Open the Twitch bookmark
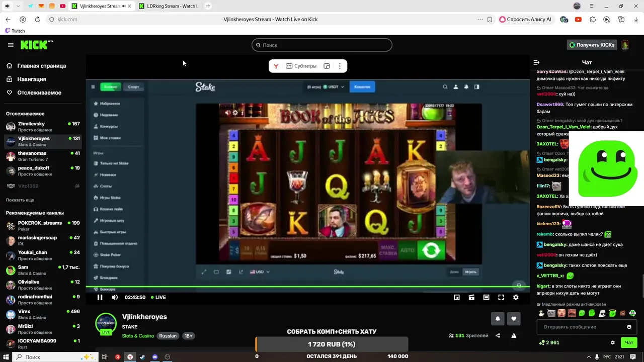Viewport: 644px width, 362px height. click(x=15, y=31)
